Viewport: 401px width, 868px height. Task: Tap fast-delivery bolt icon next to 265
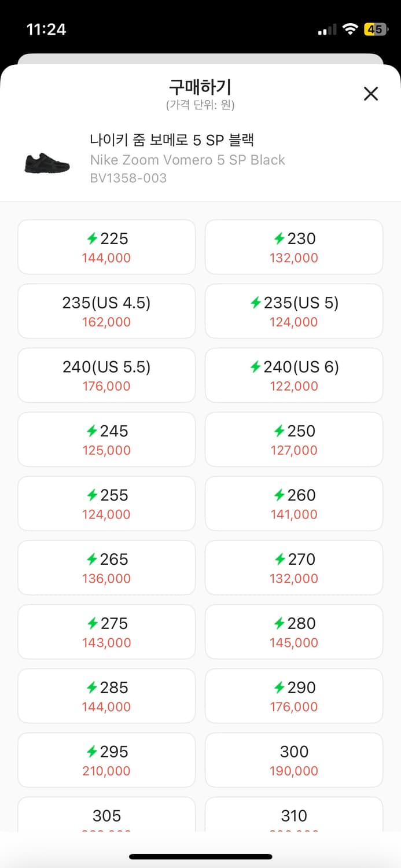[91, 560]
